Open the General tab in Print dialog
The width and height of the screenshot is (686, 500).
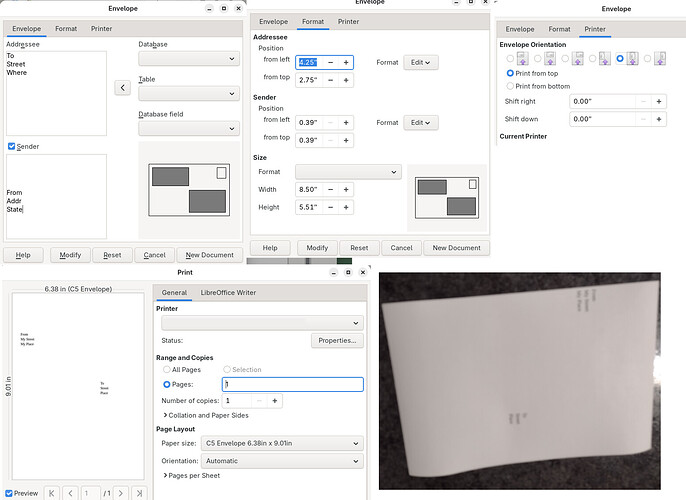tap(174, 292)
